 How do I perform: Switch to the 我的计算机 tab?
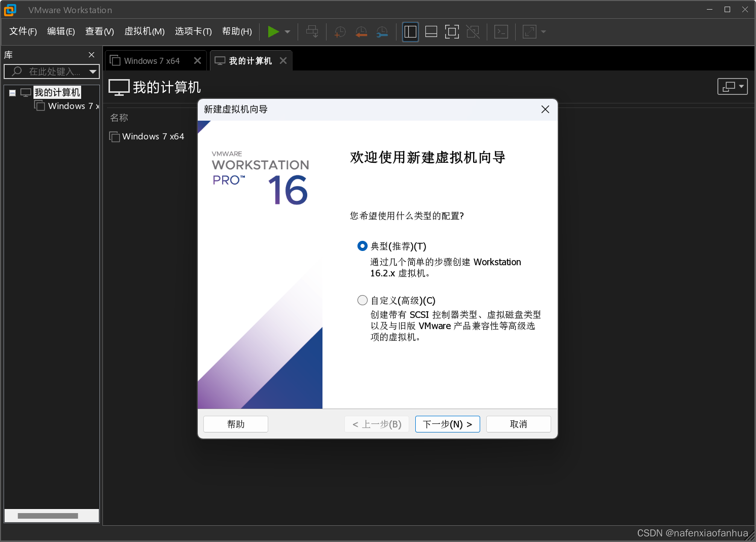250,61
